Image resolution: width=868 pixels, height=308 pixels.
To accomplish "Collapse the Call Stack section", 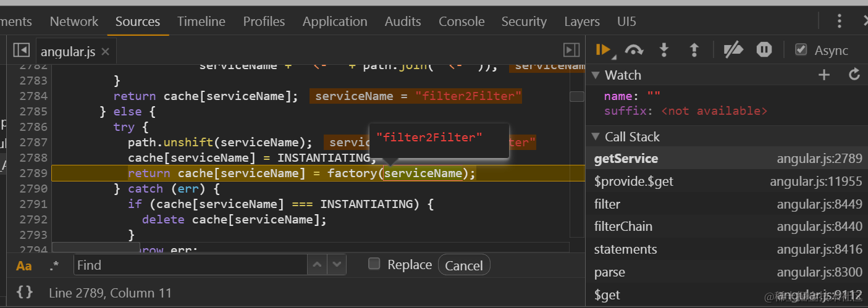I will pyautogui.click(x=596, y=137).
